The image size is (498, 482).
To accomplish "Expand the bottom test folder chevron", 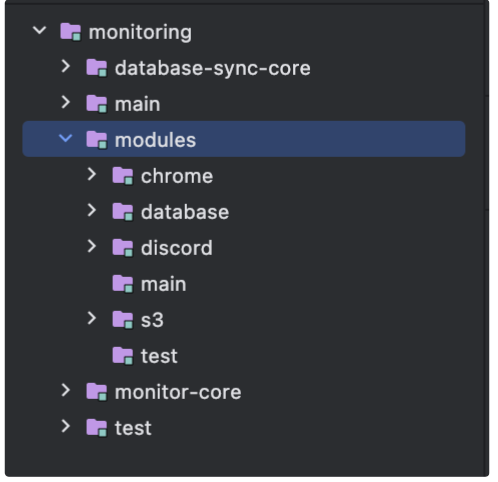I will [66, 426].
